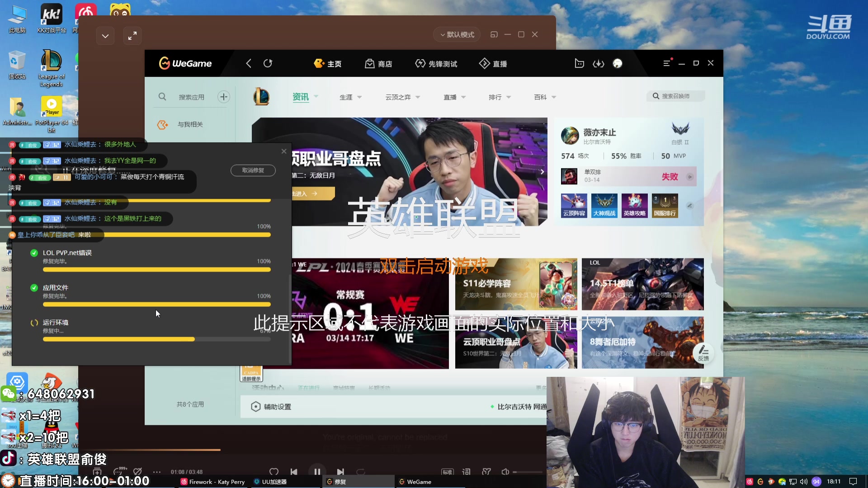Open Firework - Katy Perry taskbar item
This screenshot has height=488, width=868.
point(212,482)
